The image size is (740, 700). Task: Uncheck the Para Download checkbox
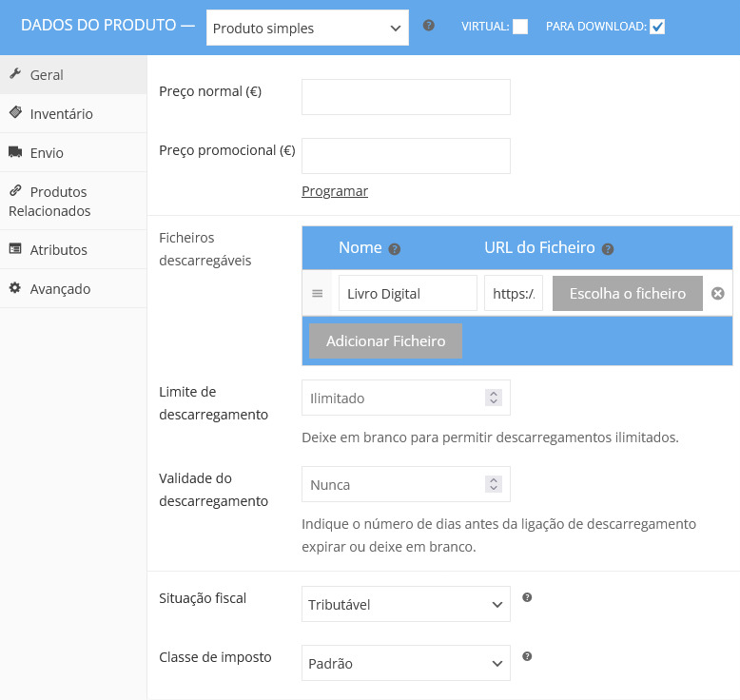[657, 27]
